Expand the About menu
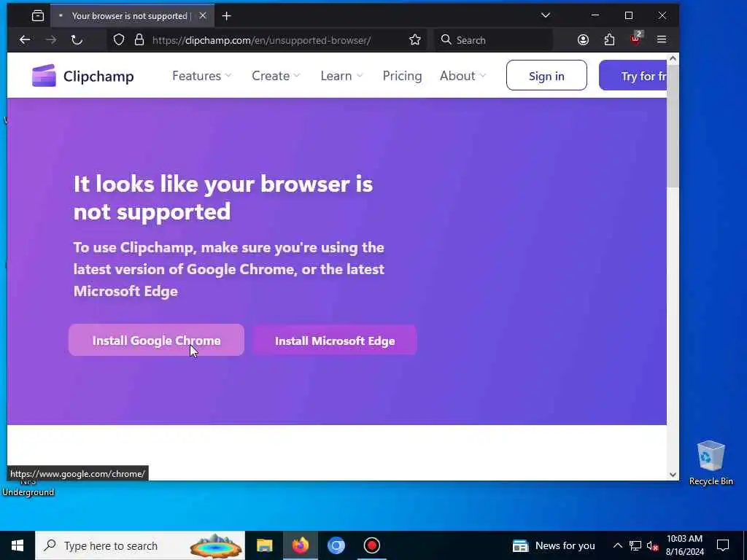The image size is (747, 560). point(462,76)
